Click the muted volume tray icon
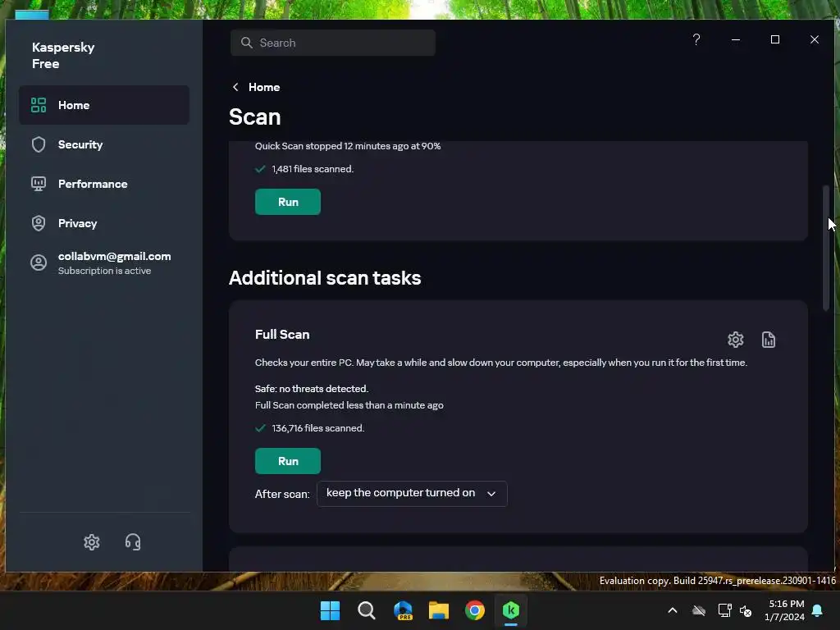 pos(746,610)
